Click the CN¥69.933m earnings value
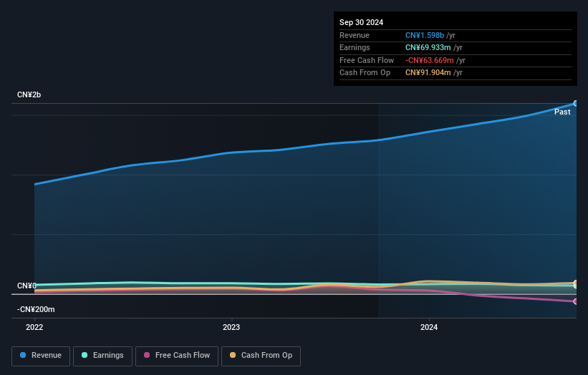The width and height of the screenshot is (588, 375). (x=428, y=47)
